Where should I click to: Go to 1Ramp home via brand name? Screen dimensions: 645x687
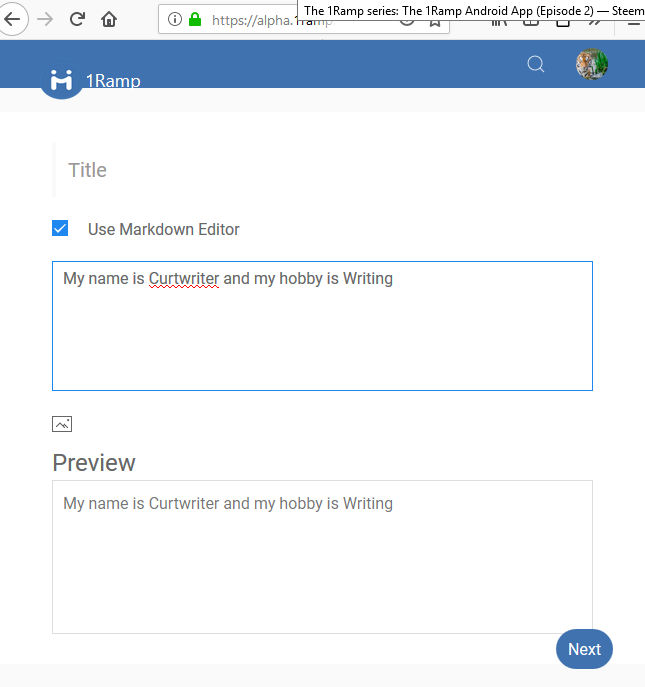tap(113, 81)
